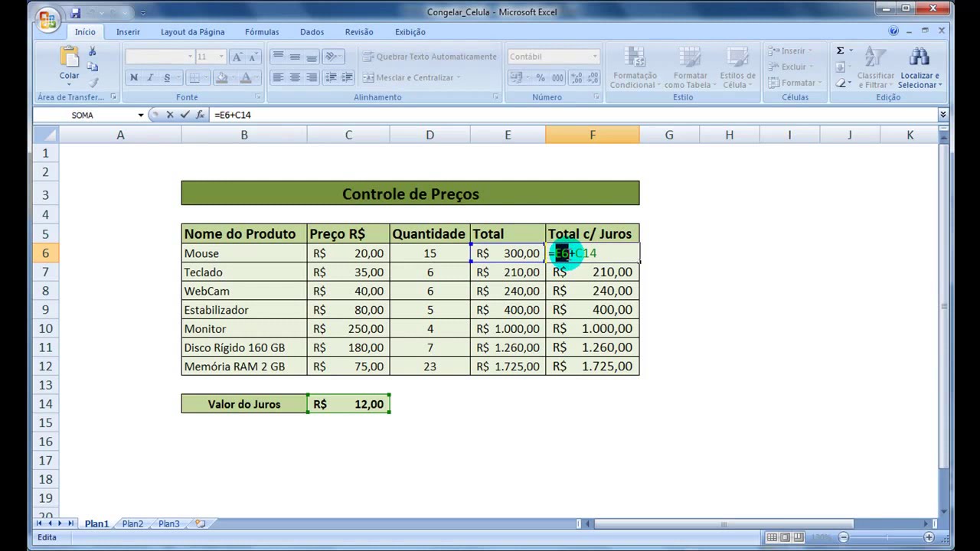
Task: Open Localizar e Selecionar menu
Action: [x=920, y=67]
